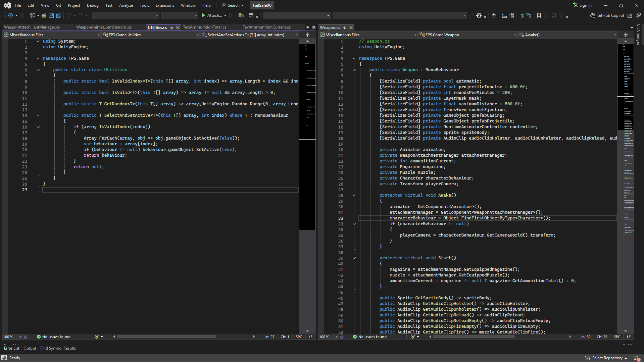The width and height of the screenshot is (644, 362).
Task: Click the GitHub Copilot icon
Action: pyautogui.click(x=593, y=15)
